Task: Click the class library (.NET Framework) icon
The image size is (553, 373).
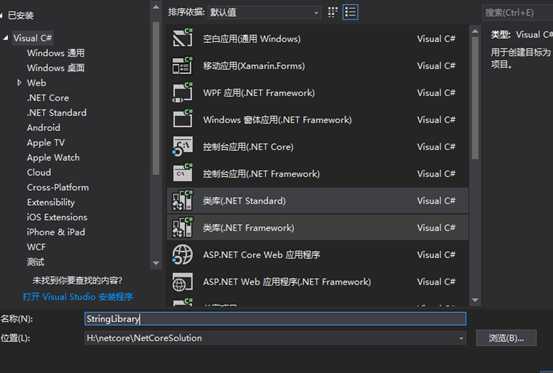Action: coord(182,227)
